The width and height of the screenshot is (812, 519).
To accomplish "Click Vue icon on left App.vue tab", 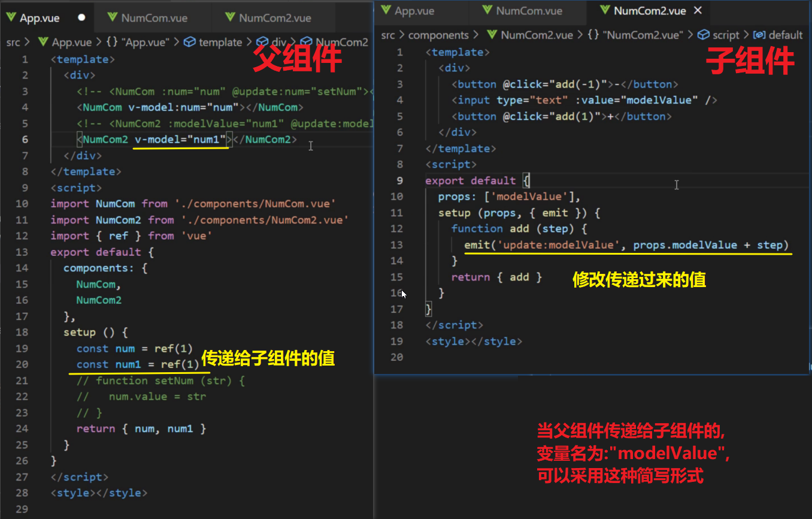I will (10, 18).
